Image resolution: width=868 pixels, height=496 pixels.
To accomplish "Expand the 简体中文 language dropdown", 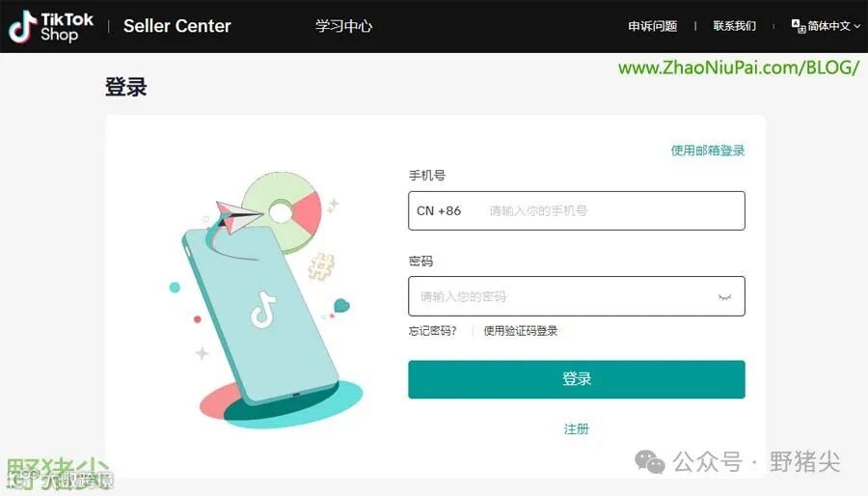I will 827,25.
